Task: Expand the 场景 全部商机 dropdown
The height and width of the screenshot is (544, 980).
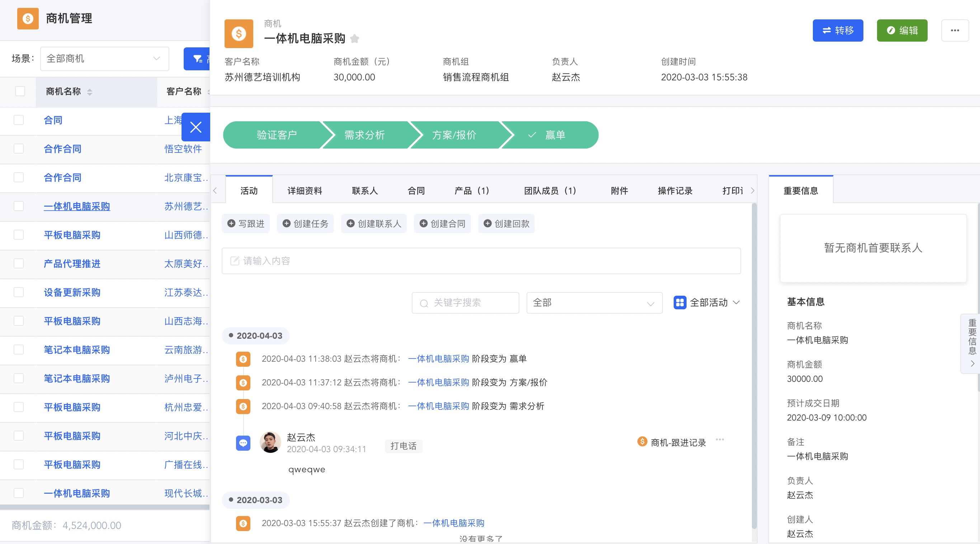Action: [105, 58]
